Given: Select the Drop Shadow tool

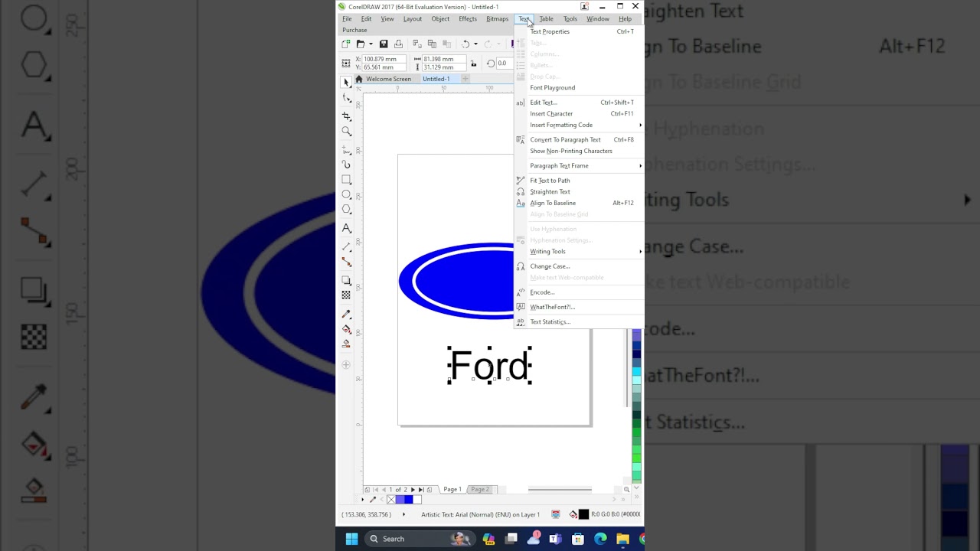Looking at the screenshot, I should 346,280.
